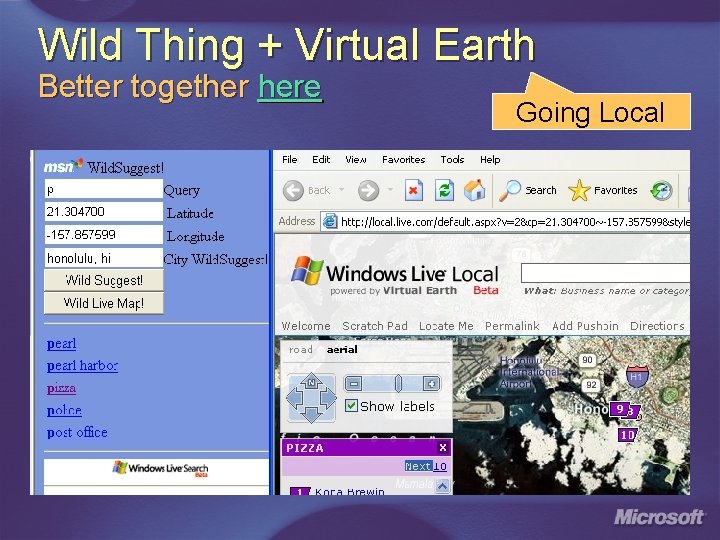Click the Going Local callout
The width and height of the screenshot is (720, 540).
click(x=591, y=112)
